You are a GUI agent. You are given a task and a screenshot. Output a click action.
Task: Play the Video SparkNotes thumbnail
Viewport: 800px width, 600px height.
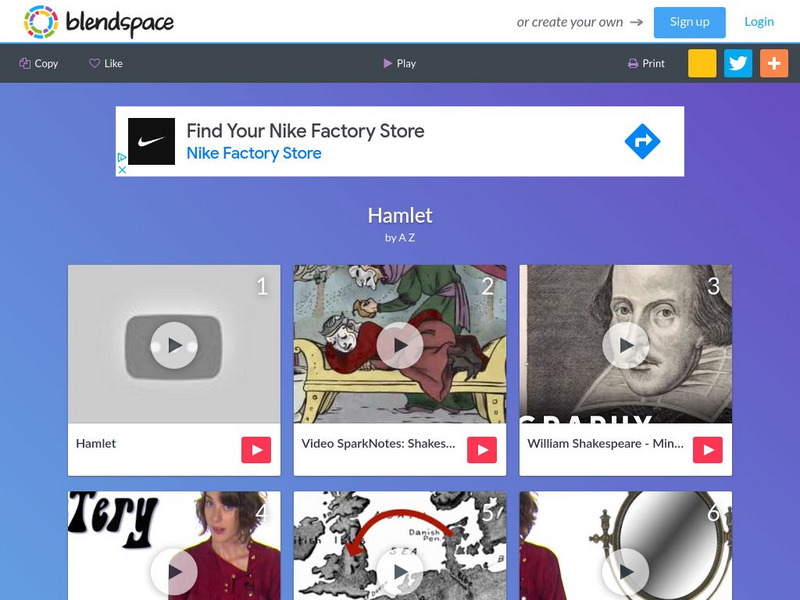(x=399, y=344)
